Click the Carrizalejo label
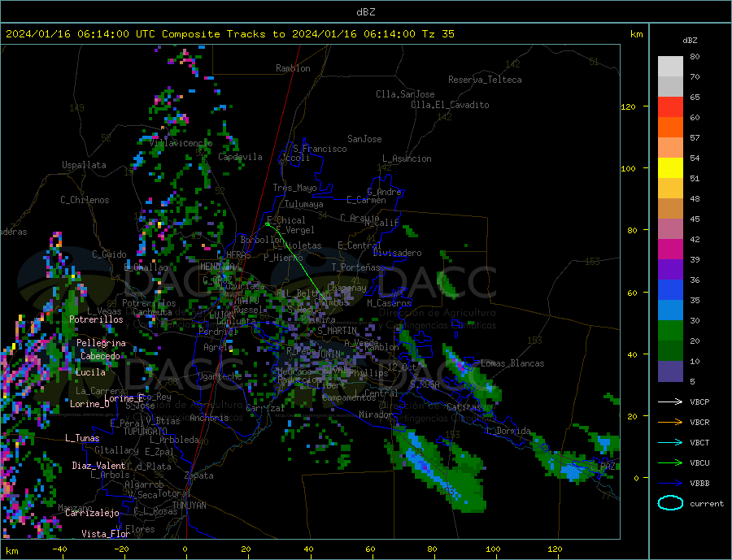Image resolution: width=732 pixels, height=560 pixels. (92, 514)
